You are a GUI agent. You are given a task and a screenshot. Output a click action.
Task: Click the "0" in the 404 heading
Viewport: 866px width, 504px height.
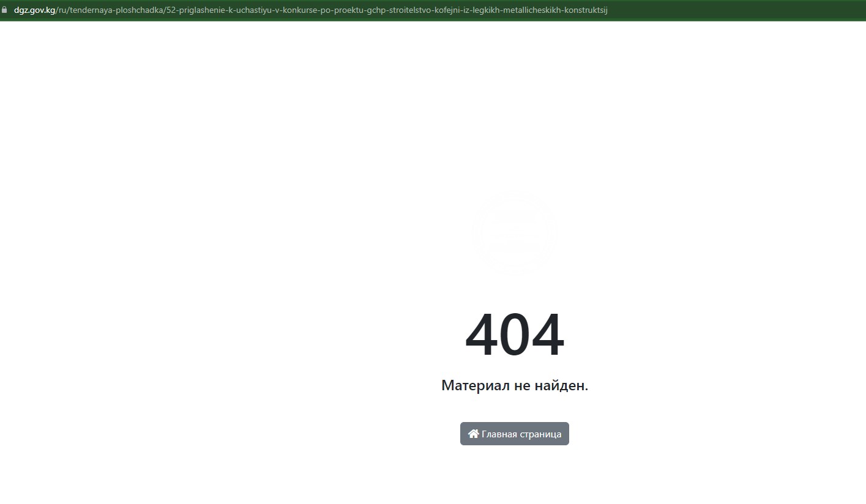coord(515,335)
